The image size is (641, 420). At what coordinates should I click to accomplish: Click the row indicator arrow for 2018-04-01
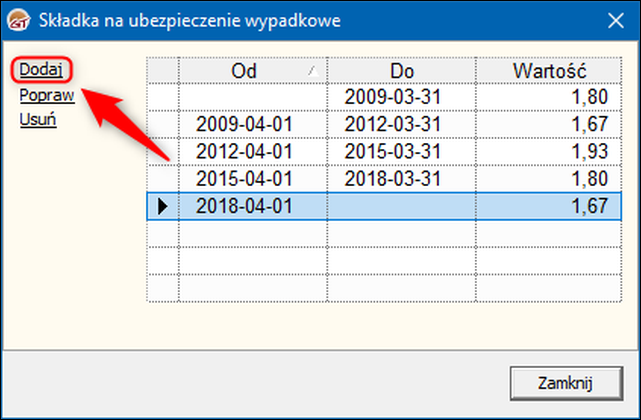coord(163,207)
